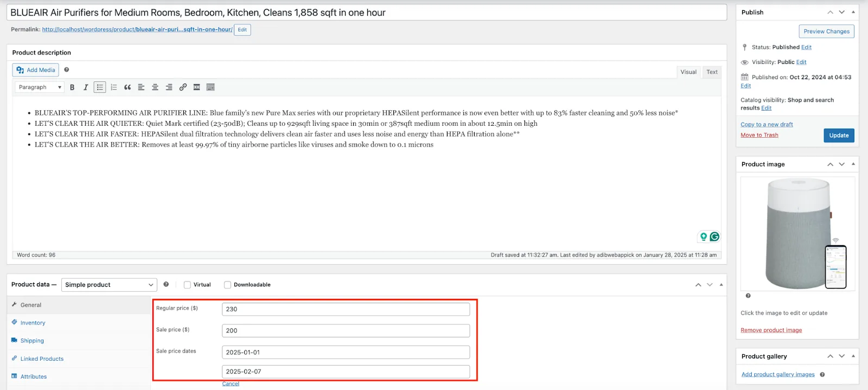
Task: Collapse the Product gallery panel
Action: point(853,356)
